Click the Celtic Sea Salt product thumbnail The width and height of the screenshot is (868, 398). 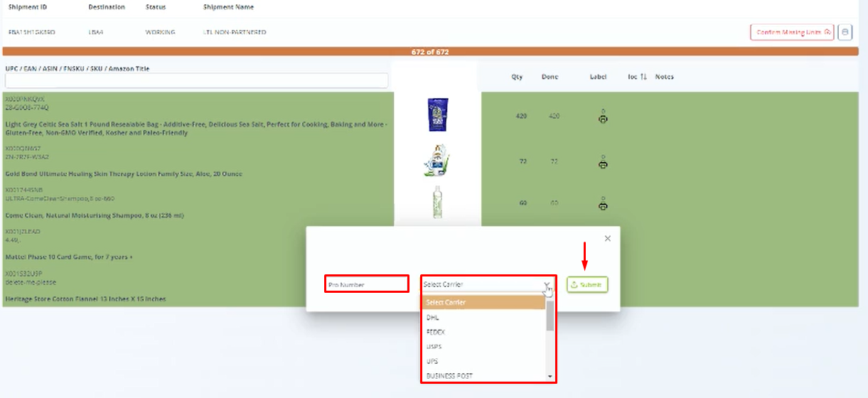tap(437, 114)
